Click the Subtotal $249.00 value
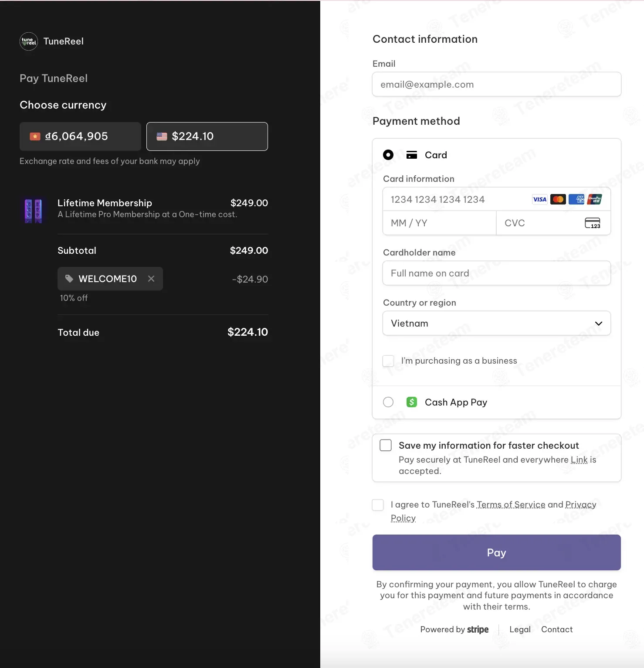Screen dimensions: 644x668 click(x=249, y=250)
